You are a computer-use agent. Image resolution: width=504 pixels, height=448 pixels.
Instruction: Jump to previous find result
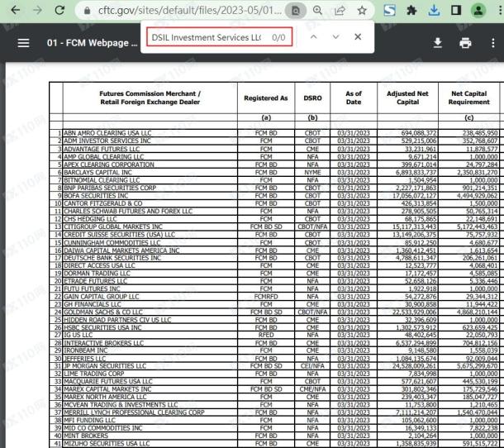point(314,37)
